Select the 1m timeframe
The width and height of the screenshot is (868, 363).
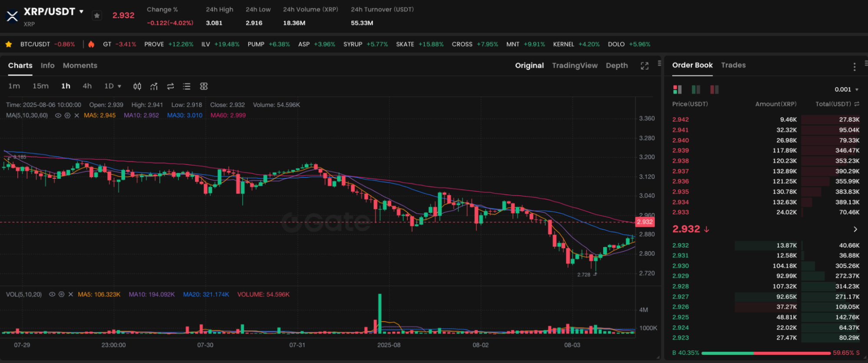tap(14, 86)
